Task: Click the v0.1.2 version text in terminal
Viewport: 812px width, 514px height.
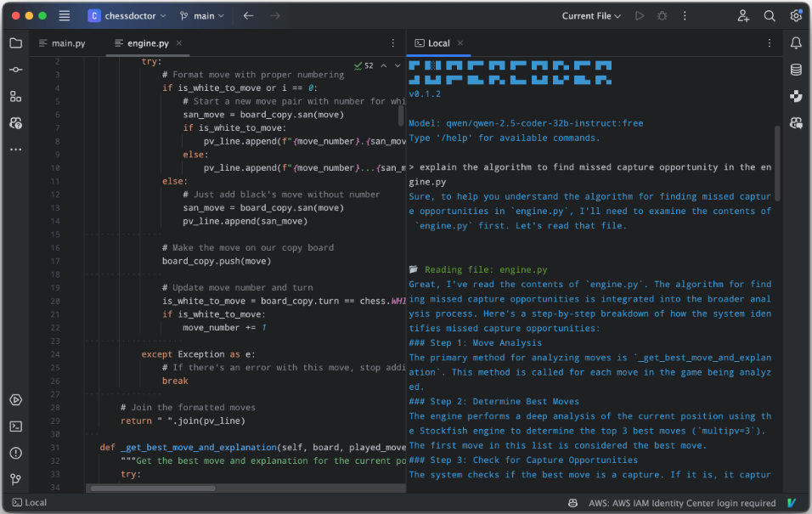Action: click(425, 93)
